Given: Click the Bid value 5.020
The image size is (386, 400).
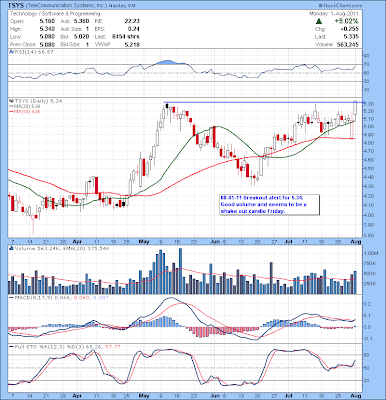Looking at the screenshot, I should 82,37.
